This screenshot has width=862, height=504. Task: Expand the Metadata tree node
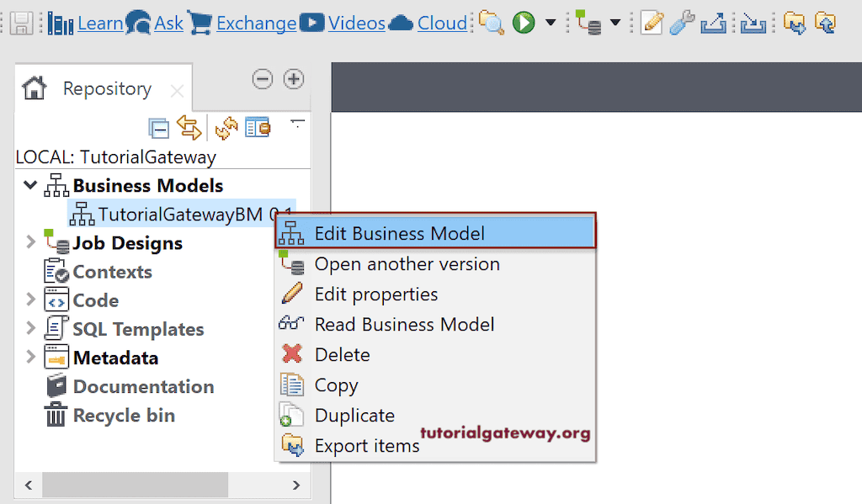coord(31,357)
